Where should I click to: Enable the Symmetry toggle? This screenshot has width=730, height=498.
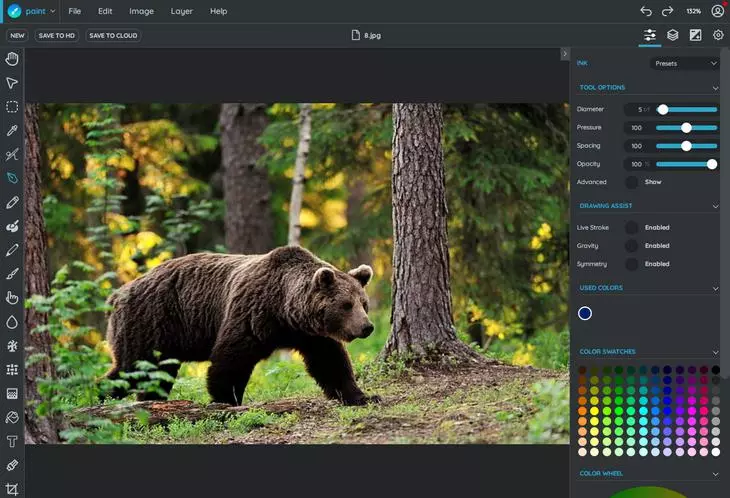click(632, 264)
